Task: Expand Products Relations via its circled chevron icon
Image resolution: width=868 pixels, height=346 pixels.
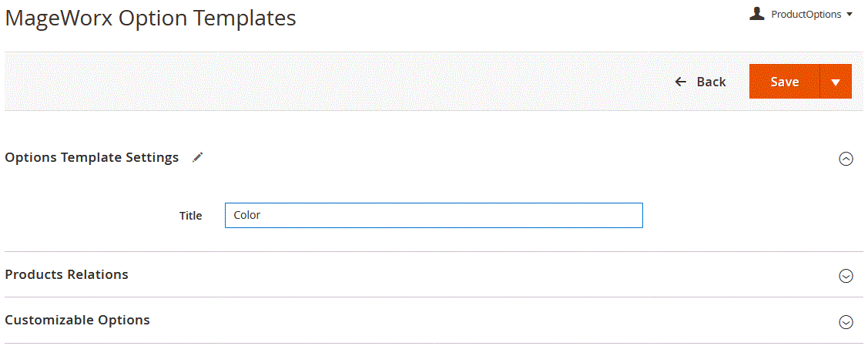Action: [x=846, y=276]
